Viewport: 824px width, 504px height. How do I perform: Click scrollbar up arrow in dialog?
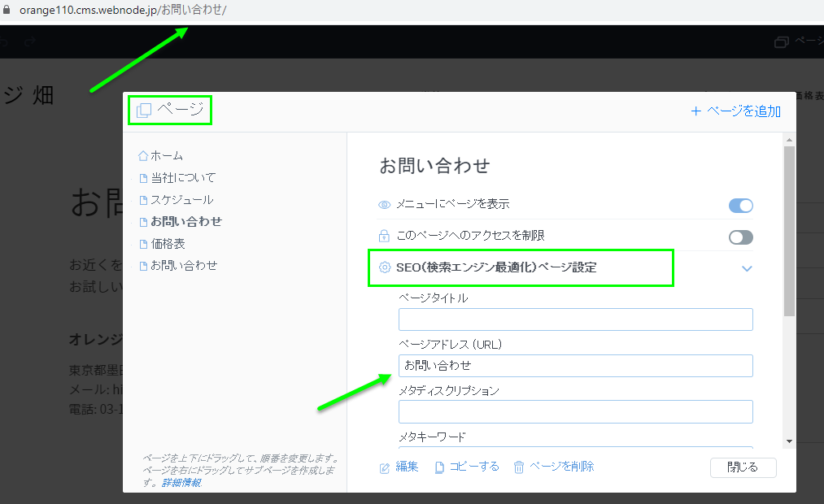pos(789,140)
